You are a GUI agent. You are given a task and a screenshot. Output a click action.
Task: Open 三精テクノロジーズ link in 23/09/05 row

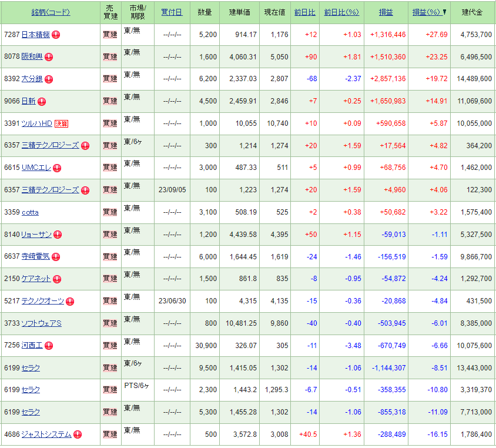[x=51, y=190]
